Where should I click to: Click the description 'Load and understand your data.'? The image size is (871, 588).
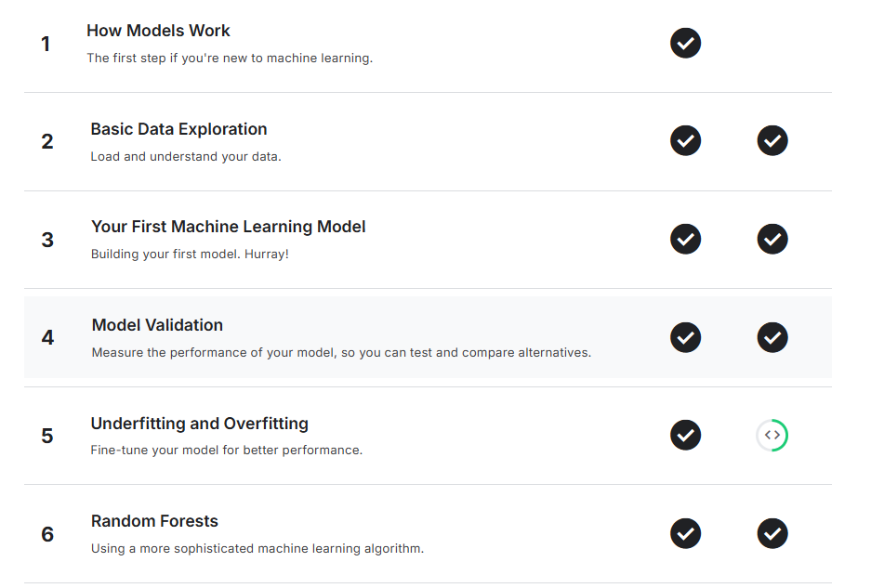click(x=185, y=156)
